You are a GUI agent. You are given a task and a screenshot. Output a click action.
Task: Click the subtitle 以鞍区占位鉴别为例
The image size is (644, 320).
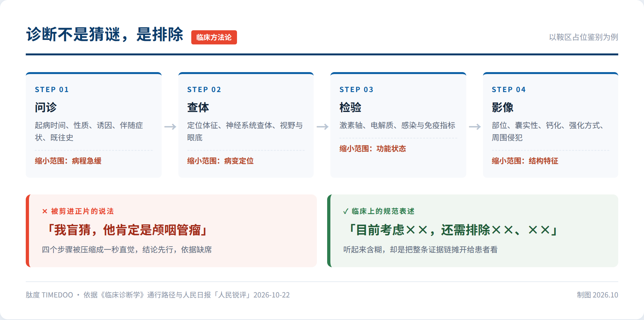[583, 37]
